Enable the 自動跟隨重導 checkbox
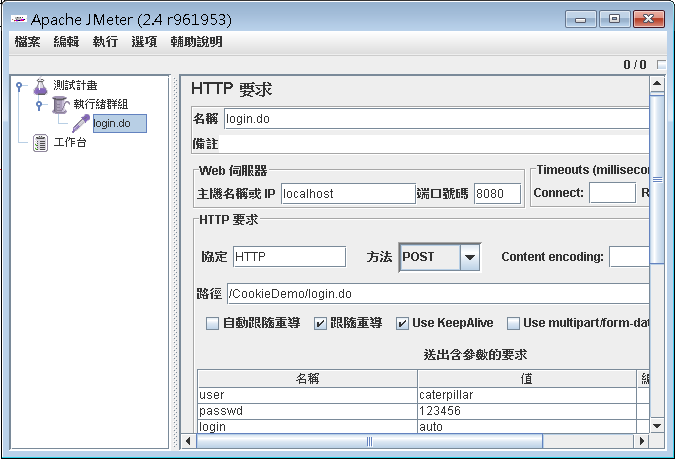The height and width of the screenshot is (460, 675). [212, 323]
